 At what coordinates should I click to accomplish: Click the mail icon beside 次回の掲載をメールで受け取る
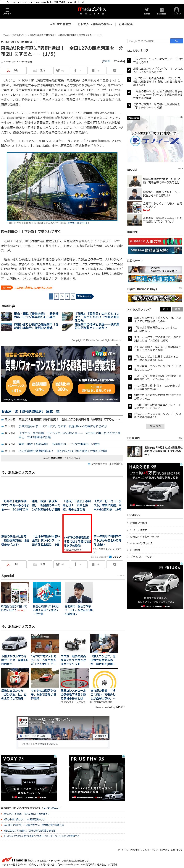pos(89,464)
